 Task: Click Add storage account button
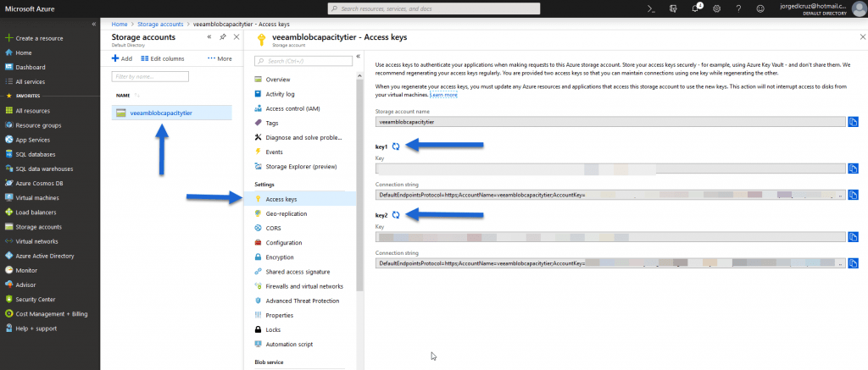pos(122,58)
